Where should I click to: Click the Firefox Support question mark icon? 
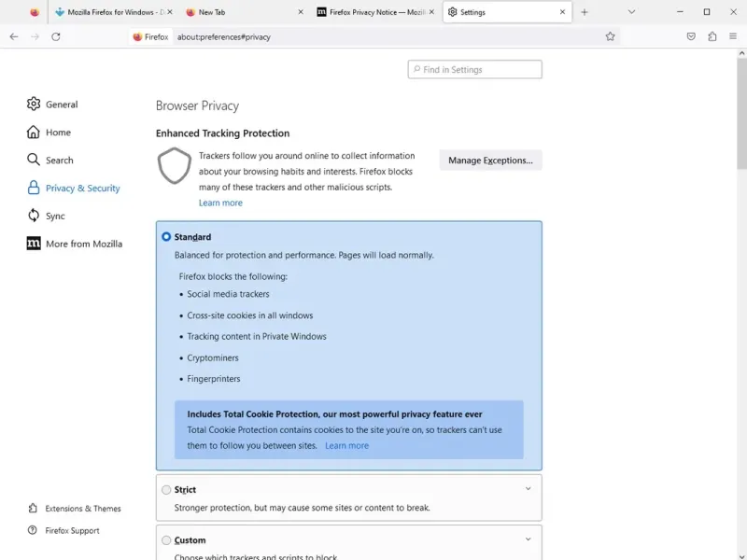tap(33, 530)
